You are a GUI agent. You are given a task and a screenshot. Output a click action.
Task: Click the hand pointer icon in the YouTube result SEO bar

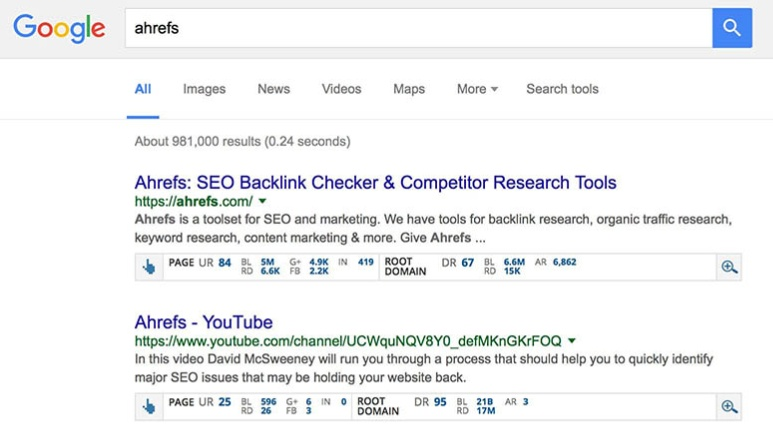tap(149, 407)
